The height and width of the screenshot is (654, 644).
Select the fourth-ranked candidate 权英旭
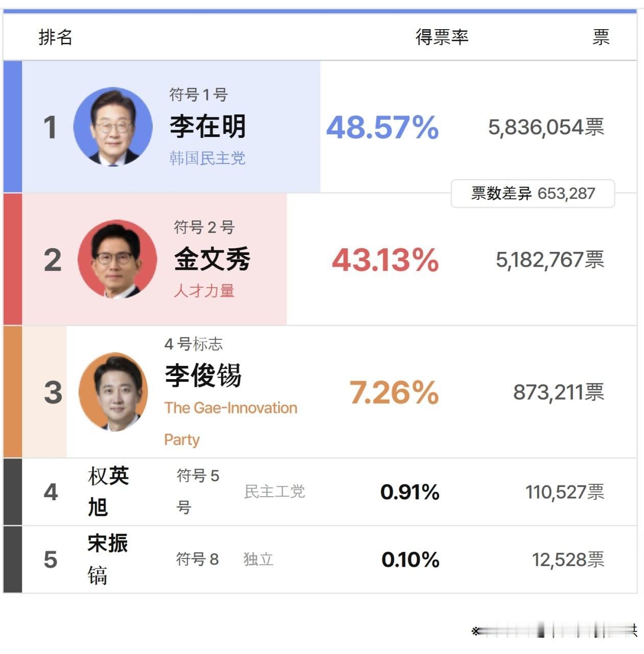(x=108, y=492)
